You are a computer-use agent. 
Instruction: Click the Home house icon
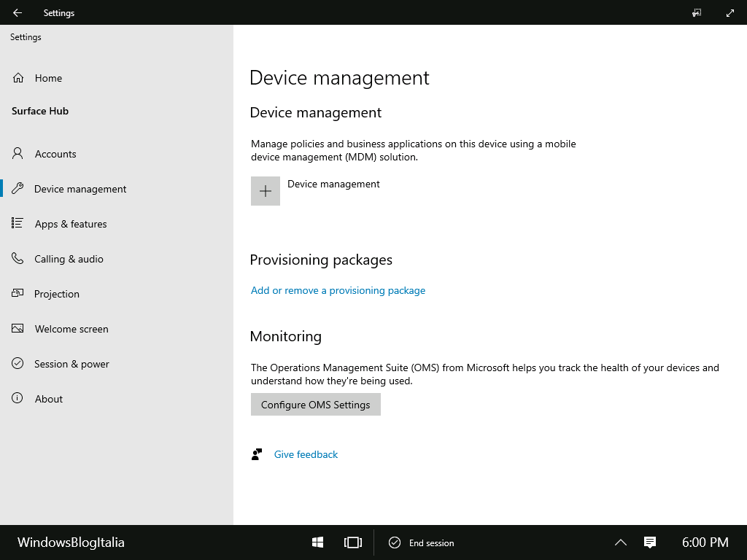pyautogui.click(x=18, y=77)
